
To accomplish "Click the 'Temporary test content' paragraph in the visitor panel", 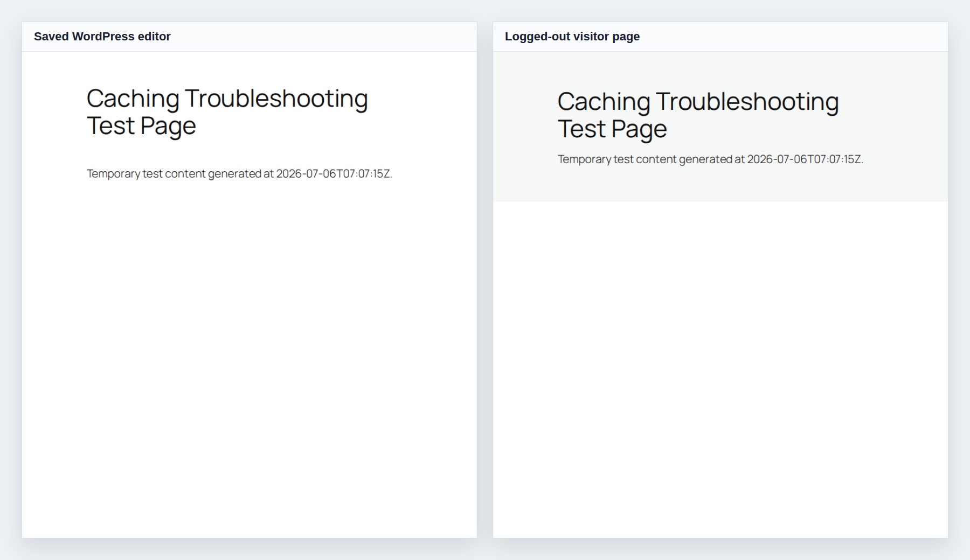I will (710, 159).
